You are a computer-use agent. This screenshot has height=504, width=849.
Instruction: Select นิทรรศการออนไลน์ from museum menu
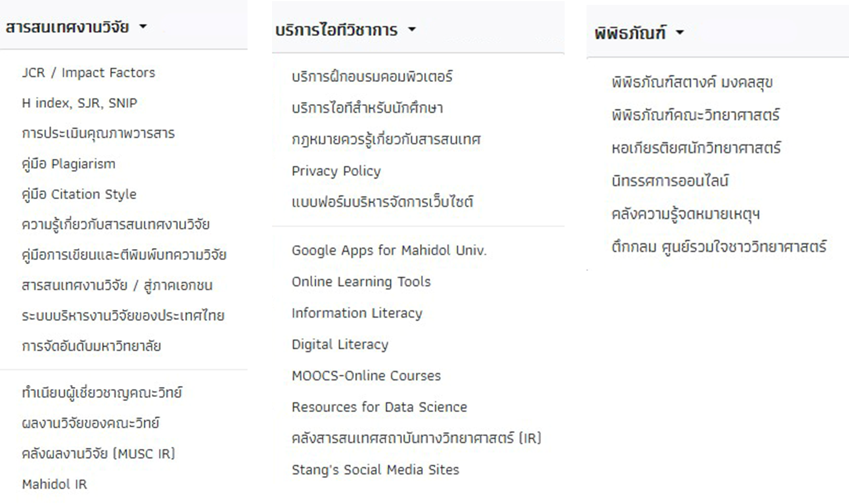pos(670,181)
